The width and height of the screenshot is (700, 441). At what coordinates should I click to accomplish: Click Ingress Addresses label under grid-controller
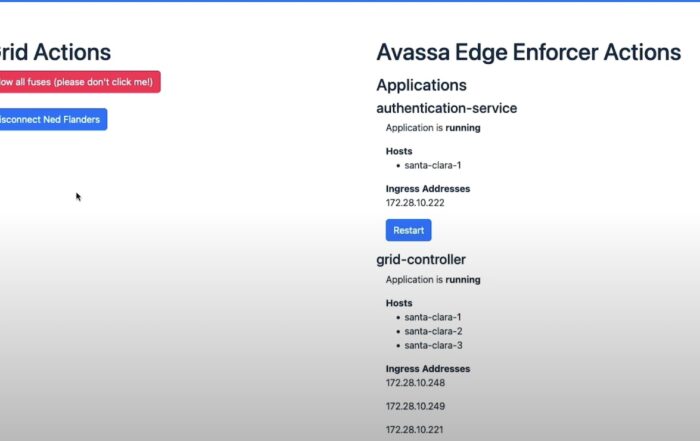coord(428,369)
